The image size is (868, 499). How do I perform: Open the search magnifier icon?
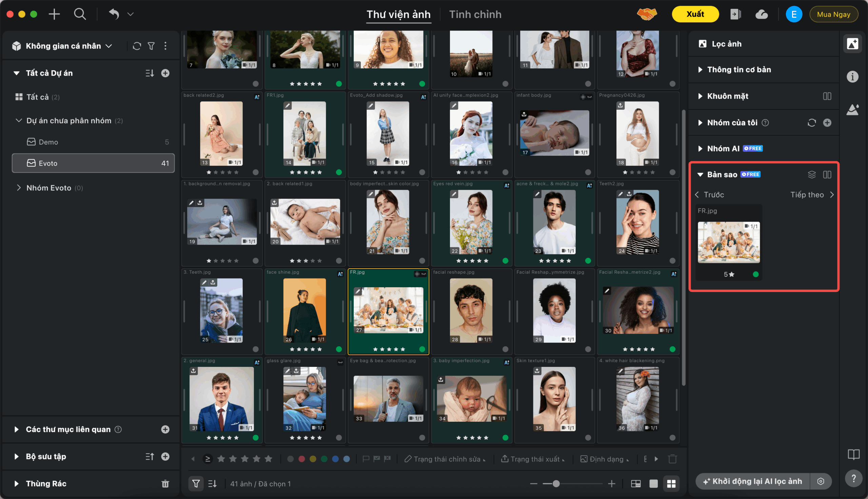(x=80, y=14)
